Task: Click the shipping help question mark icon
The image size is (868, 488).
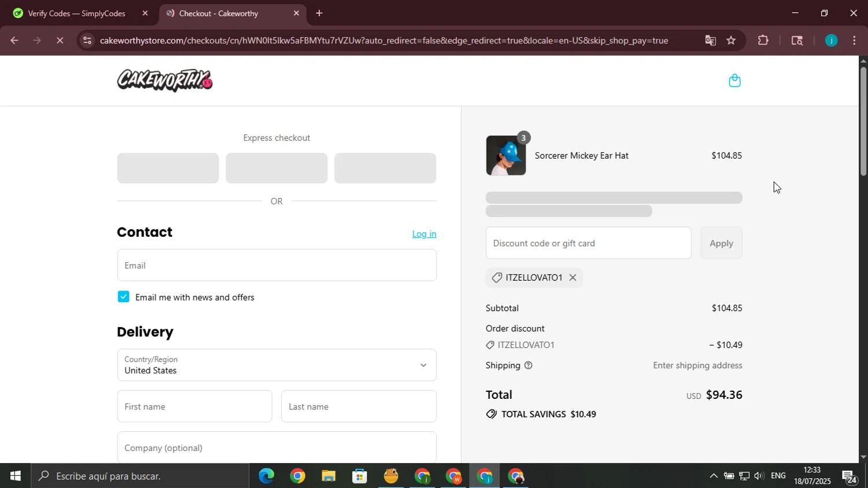Action: pyautogui.click(x=528, y=365)
